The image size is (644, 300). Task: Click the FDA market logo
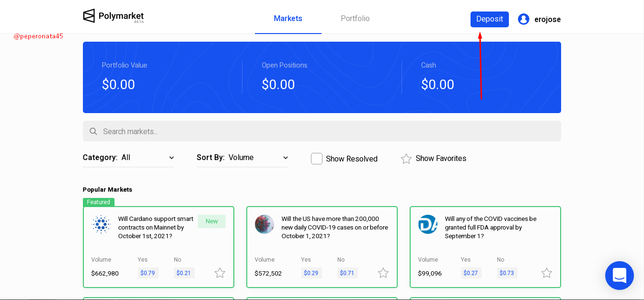[x=428, y=224]
